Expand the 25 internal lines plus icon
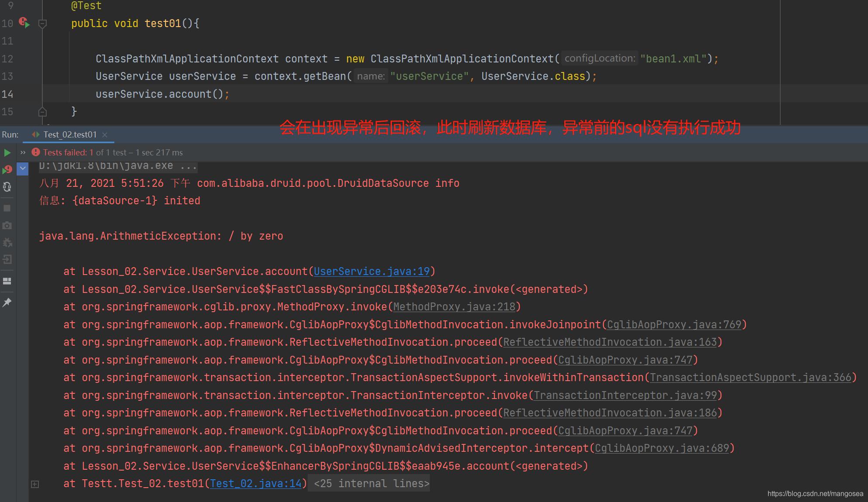Image resolution: width=868 pixels, height=502 pixels. (x=35, y=484)
